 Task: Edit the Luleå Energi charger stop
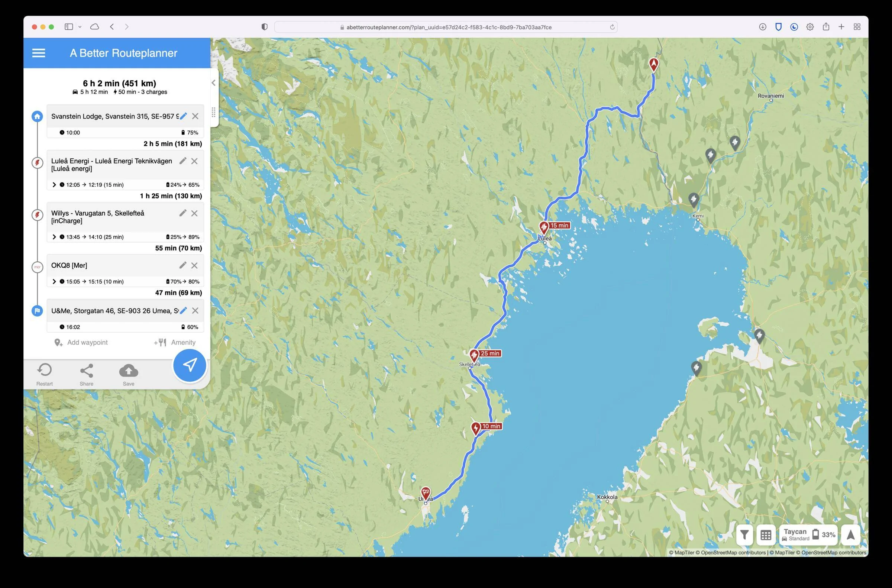182,161
